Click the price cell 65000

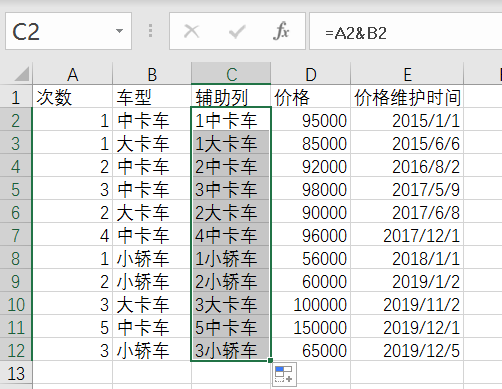click(x=310, y=349)
